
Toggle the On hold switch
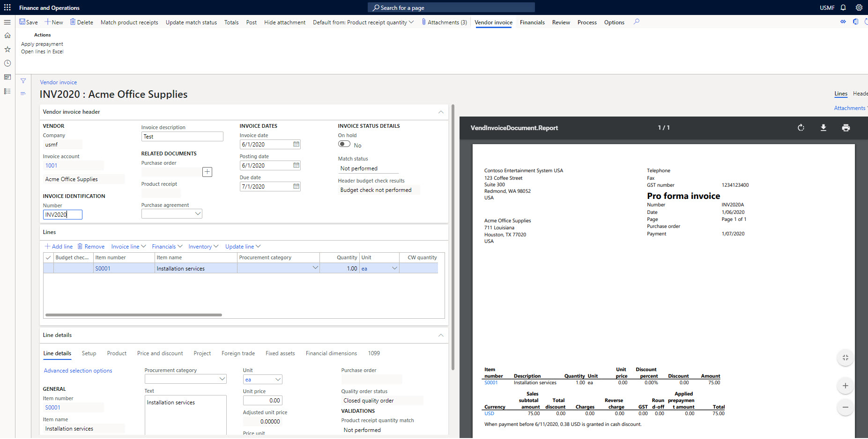344,144
